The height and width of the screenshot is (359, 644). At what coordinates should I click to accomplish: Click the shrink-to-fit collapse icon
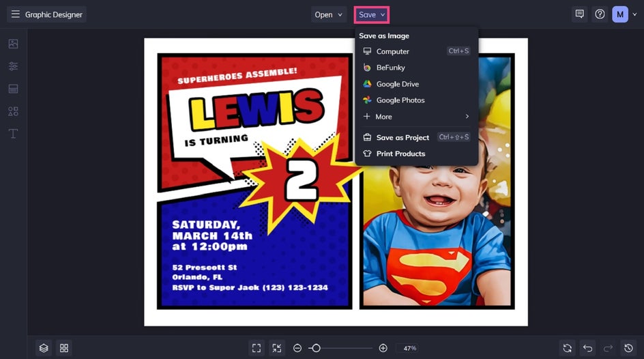tap(277, 348)
